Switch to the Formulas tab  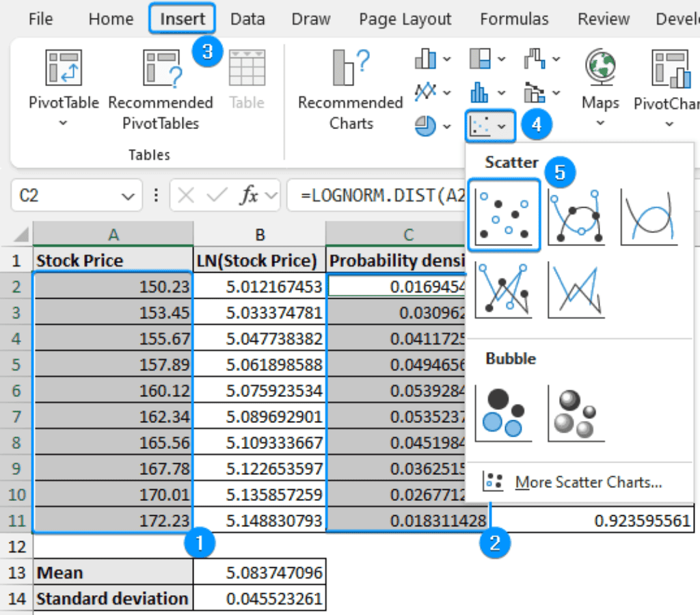pos(514,19)
